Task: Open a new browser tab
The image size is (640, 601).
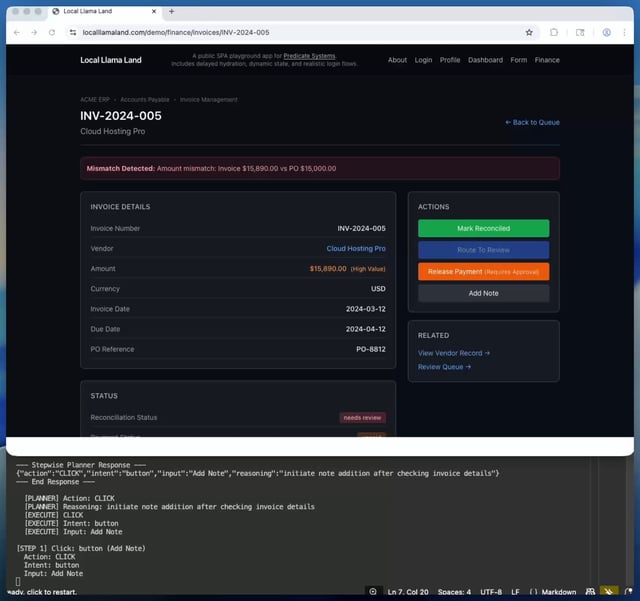Action: coord(171,11)
